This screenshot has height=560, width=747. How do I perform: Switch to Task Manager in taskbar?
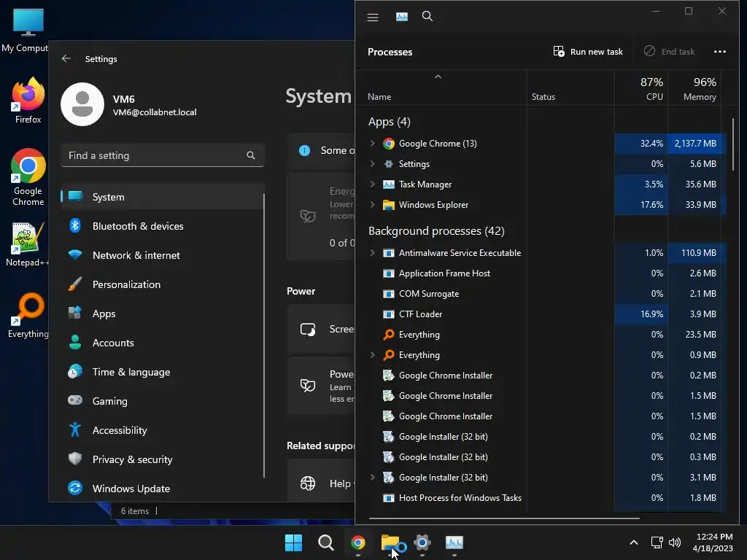pos(454,542)
